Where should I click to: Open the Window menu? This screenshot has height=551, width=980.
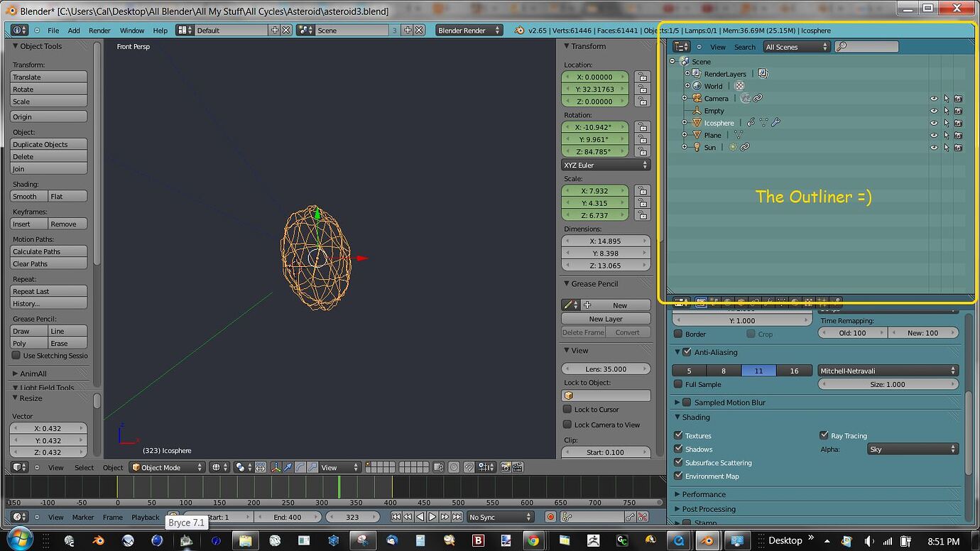[132, 31]
